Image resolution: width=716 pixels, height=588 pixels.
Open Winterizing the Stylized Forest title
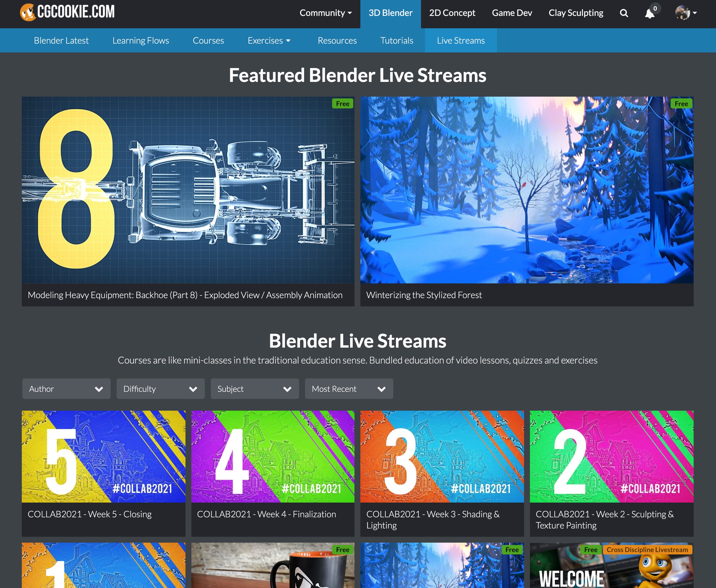point(424,295)
